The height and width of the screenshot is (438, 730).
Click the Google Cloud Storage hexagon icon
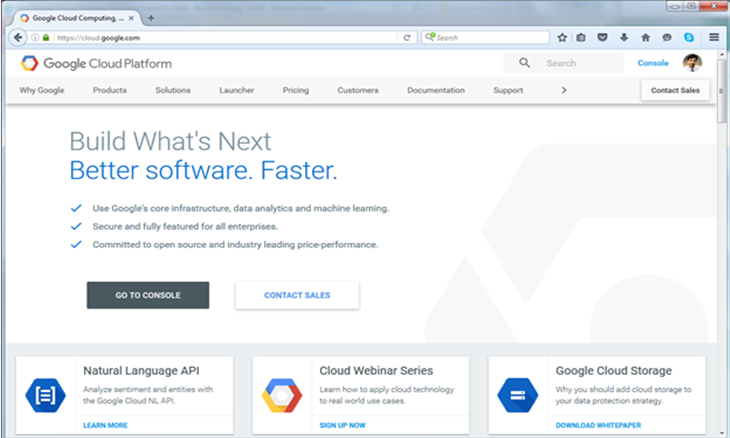pyautogui.click(x=518, y=395)
